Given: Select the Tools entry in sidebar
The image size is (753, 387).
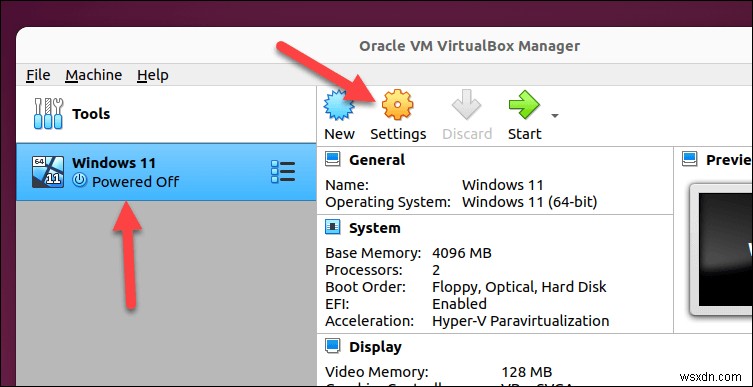Looking at the screenshot, I should [166, 114].
